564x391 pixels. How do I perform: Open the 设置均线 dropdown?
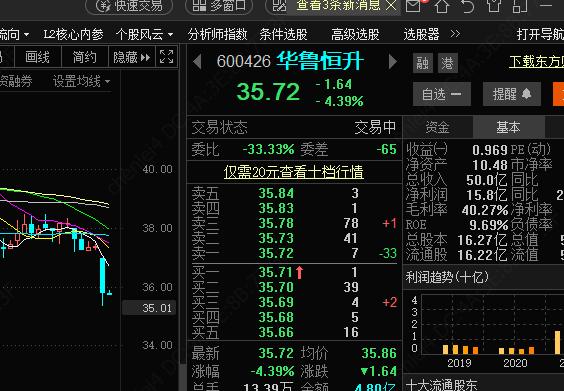click(x=81, y=82)
